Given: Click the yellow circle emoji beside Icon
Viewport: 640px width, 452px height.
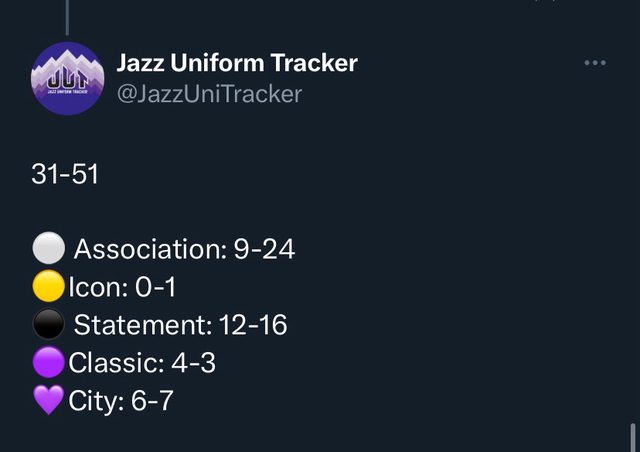Looking at the screenshot, I should pyautogui.click(x=48, y=287).
